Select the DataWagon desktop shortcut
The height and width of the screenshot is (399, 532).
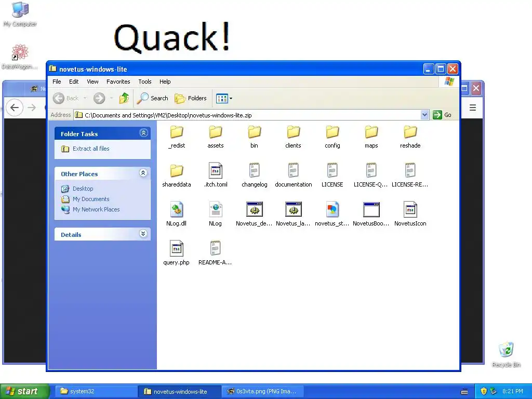[19, 57]
